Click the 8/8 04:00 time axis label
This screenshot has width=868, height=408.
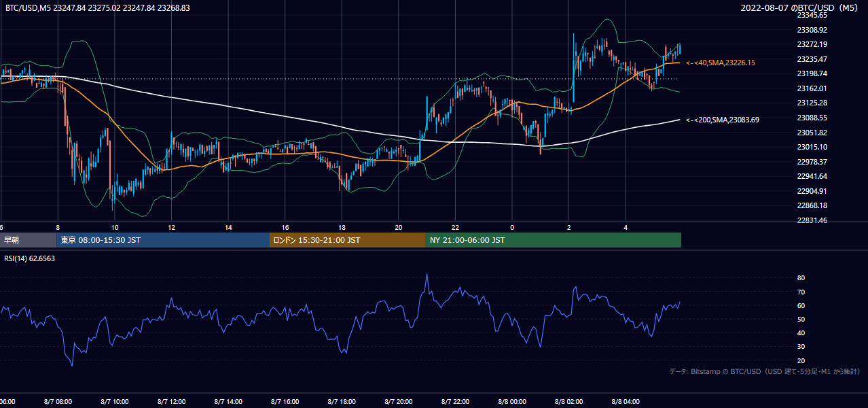coord(626,402)
